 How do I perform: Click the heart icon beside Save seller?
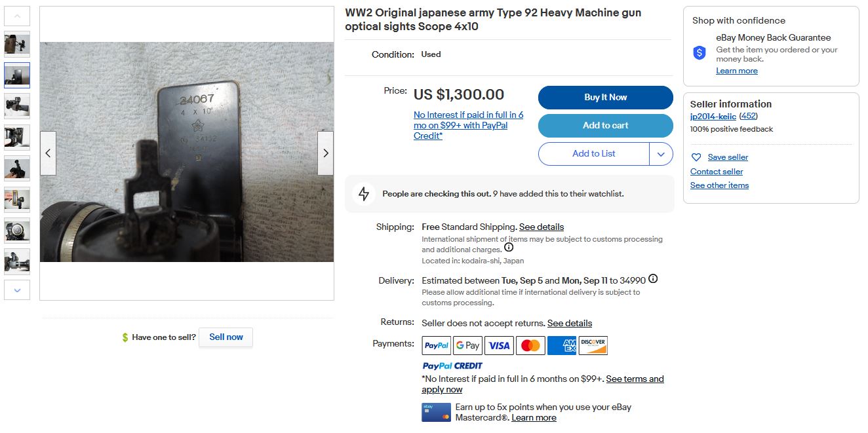click(696, 157)
